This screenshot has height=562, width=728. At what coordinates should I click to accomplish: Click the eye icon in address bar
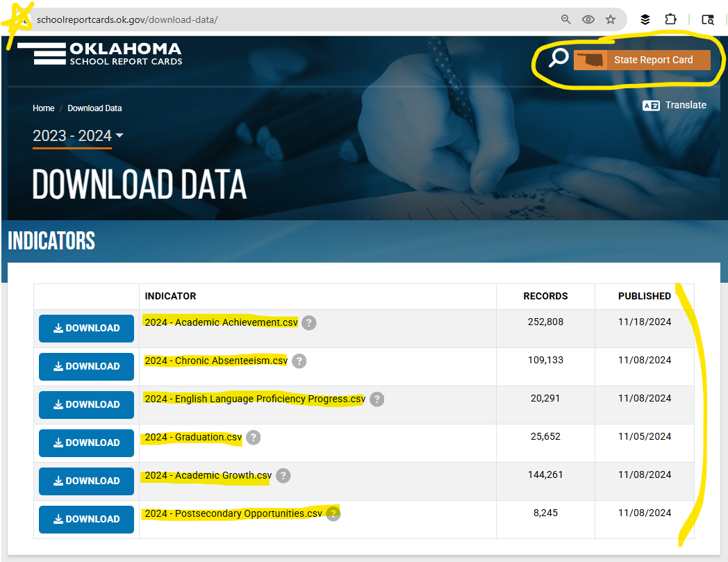(x=588, y=19)
